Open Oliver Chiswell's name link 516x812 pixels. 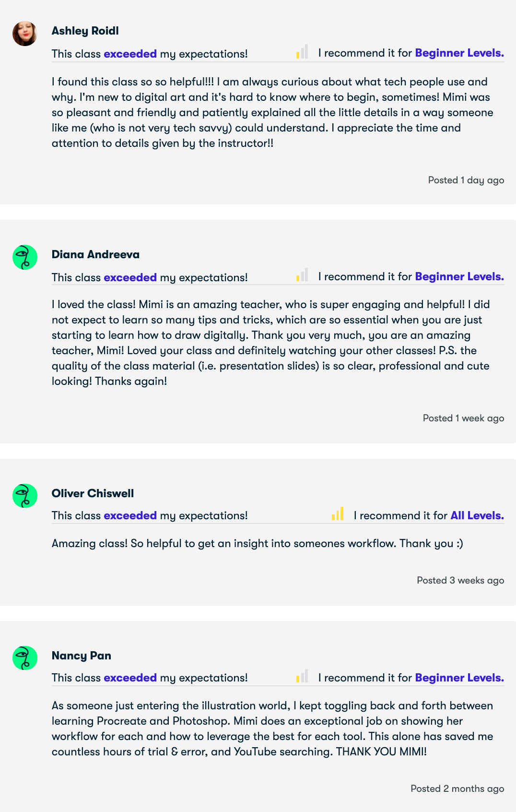(x=93, y=493)
